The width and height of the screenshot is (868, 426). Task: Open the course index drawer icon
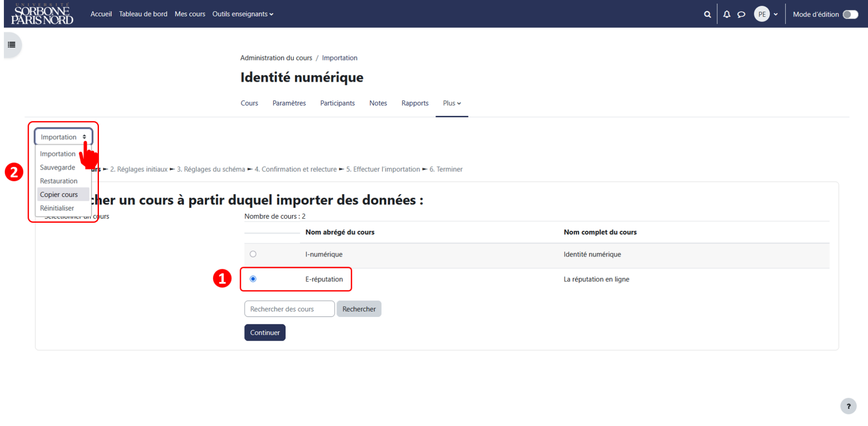12,45
